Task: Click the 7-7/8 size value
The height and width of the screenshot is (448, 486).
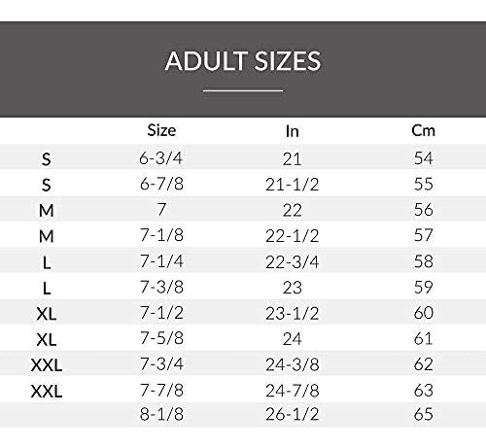Action: tap(161, 390)
